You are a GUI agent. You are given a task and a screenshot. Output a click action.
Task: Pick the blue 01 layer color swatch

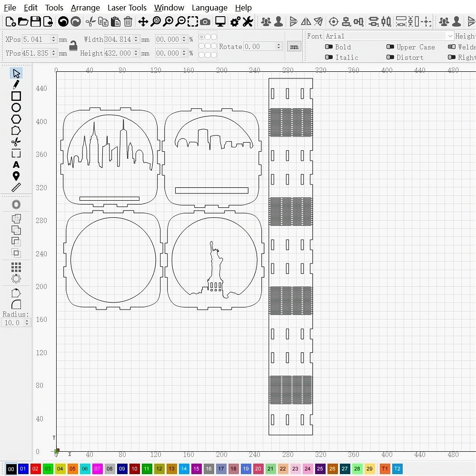tap(23, 468)
